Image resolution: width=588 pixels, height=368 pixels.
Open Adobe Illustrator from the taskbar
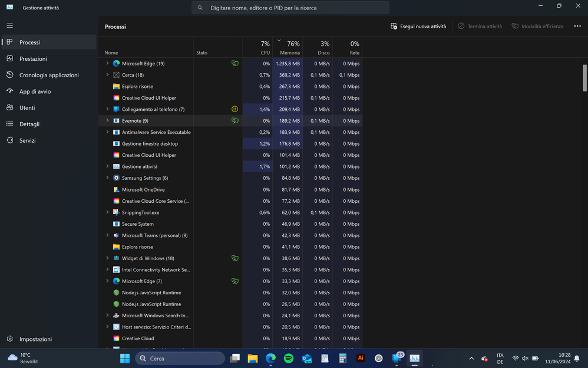tap(361, 358)
